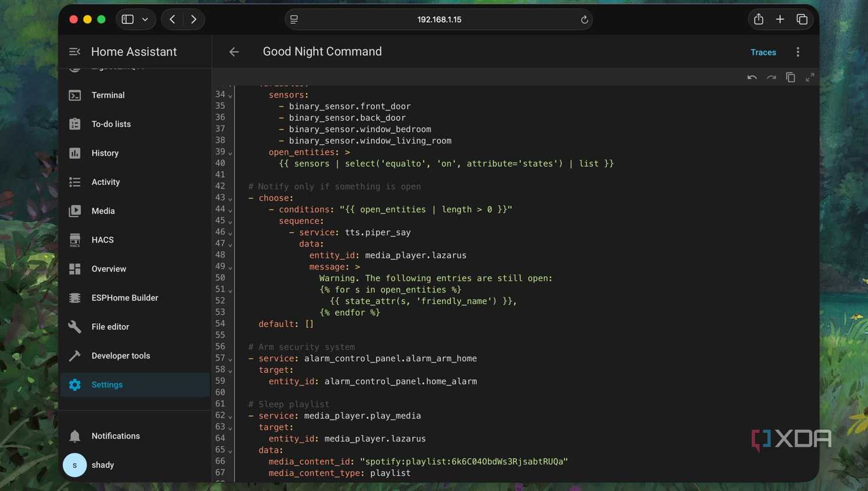This screenshot has width=868, height=491.
Task: Copy the YAML editor contents
Action: pos(790,77)
